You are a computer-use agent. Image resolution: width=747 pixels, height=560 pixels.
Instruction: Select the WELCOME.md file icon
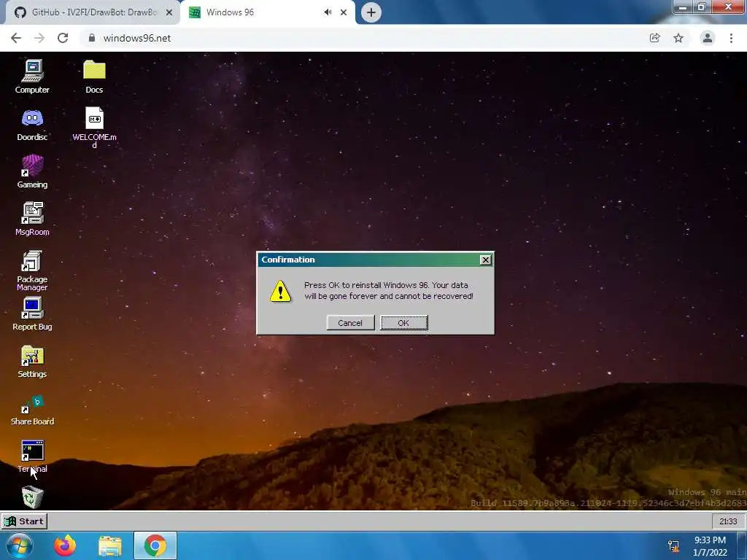point(94,127)
